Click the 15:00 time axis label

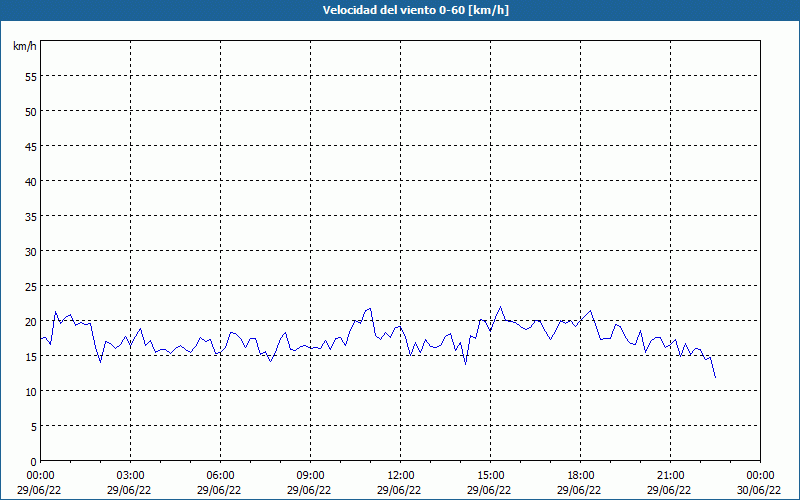tap(490, 475)
